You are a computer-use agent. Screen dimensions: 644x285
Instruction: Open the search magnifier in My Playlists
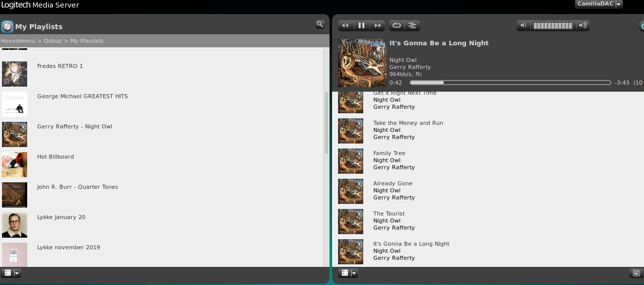(x=320, y=24)
